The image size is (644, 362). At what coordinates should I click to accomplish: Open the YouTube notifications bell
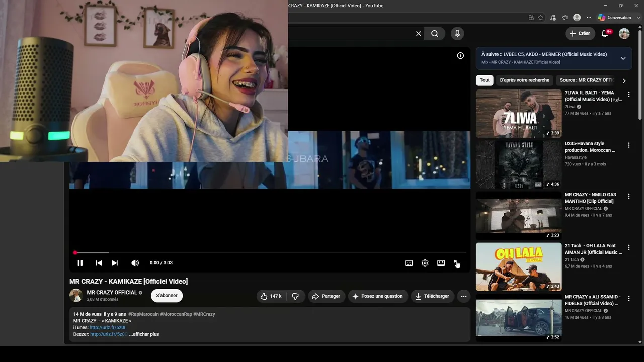[605, 34]
